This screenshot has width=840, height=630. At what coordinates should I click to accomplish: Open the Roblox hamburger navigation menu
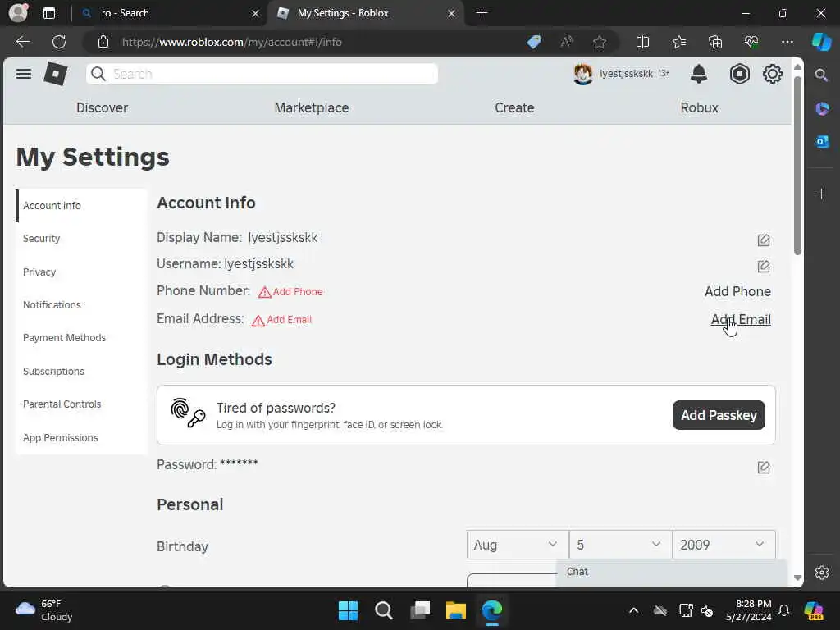pos(24,74)
